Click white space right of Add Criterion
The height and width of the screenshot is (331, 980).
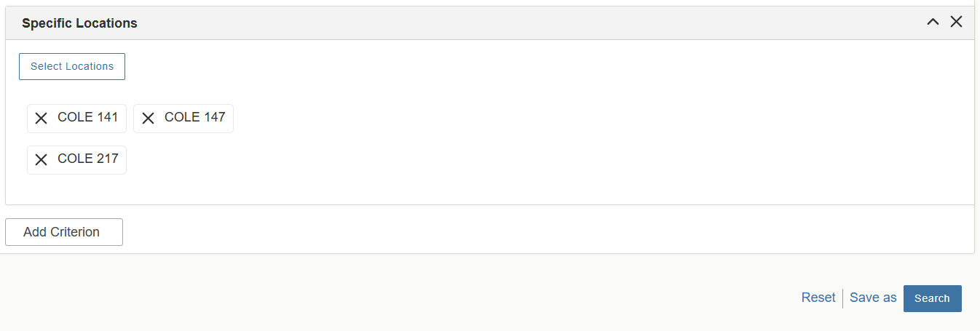[510, 232]
